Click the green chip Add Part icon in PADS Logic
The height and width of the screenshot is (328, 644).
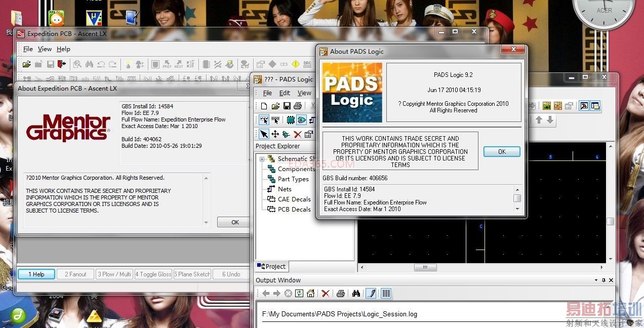[x=291, y=120]
